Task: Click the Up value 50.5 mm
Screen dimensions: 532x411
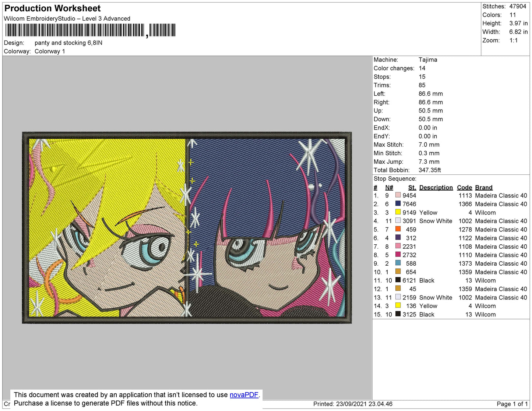Action: coord(431,110)
